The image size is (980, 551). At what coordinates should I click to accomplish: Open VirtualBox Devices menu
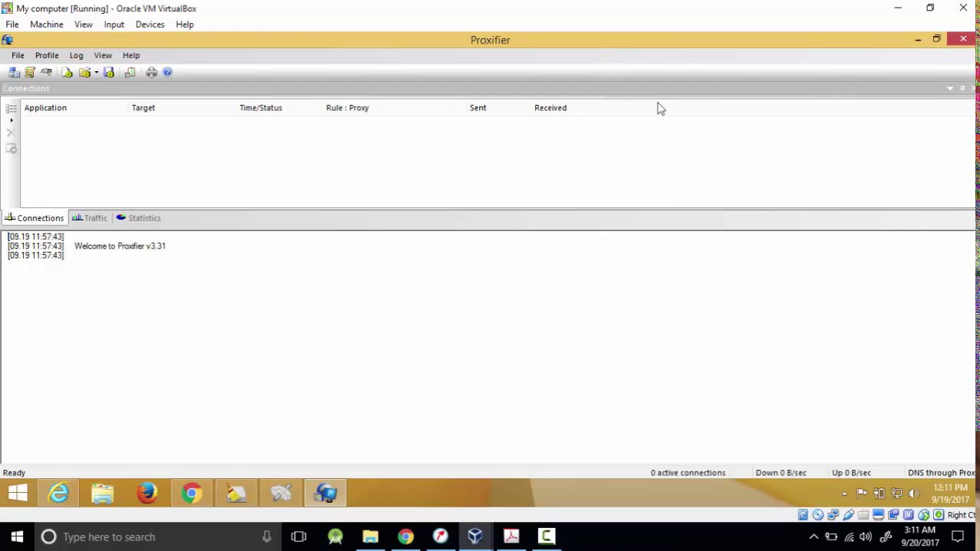(150, 24)
